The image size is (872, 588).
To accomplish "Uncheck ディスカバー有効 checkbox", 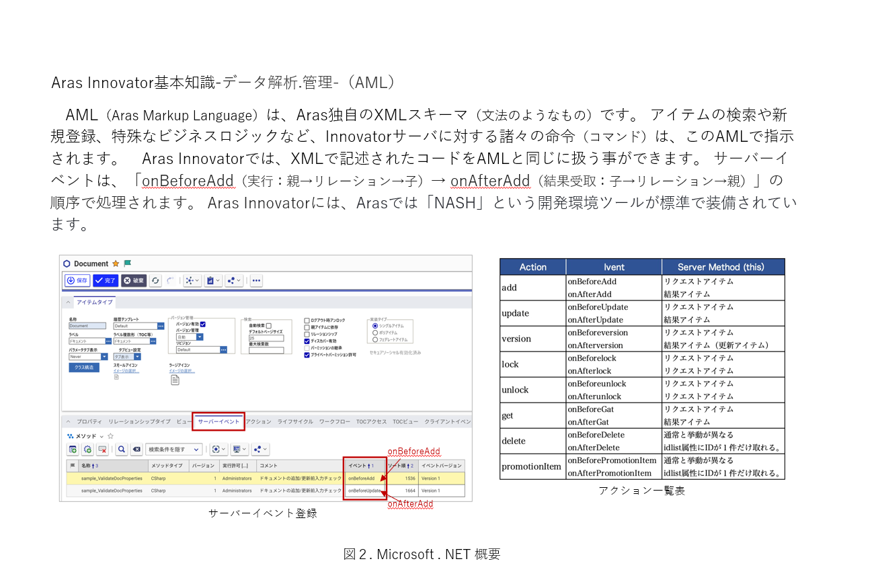I will (x=307, y=341).
